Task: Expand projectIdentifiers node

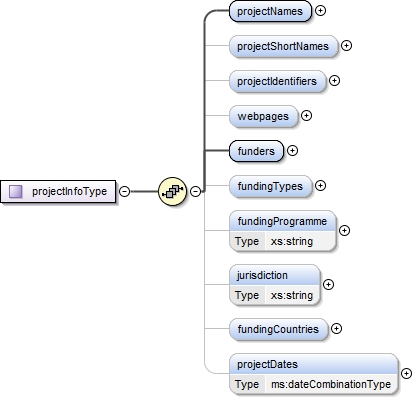Action: [334, 81]
